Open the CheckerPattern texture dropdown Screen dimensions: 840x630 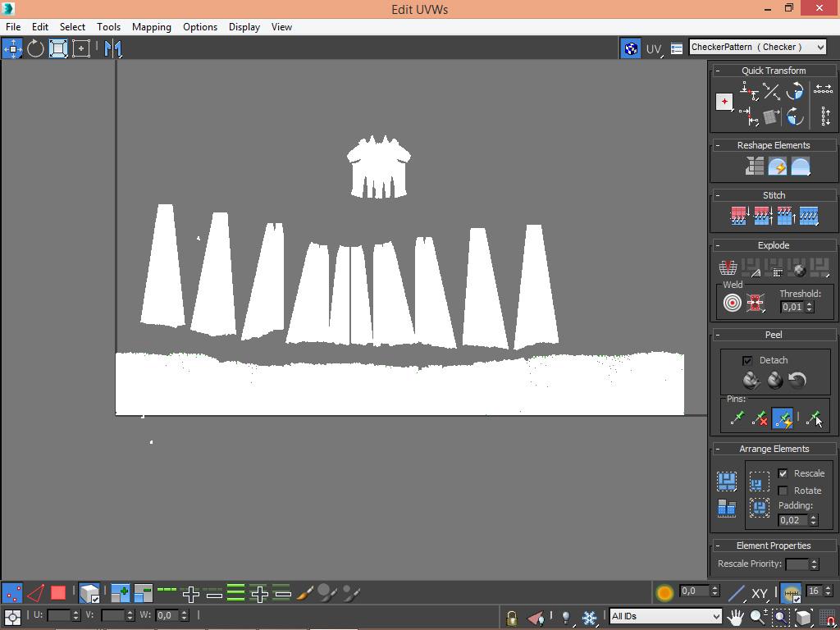(757, 48)
